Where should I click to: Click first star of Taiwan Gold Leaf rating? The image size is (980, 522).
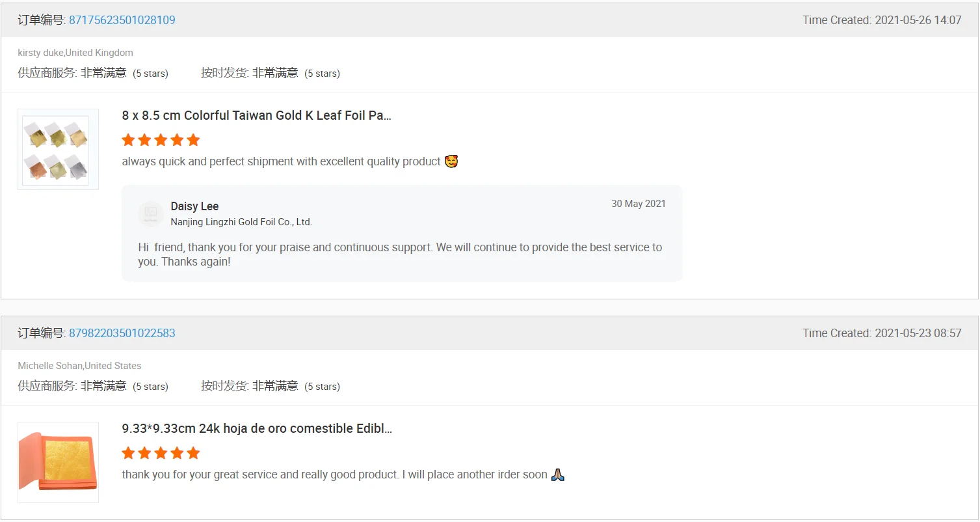(x=128, y=140)
